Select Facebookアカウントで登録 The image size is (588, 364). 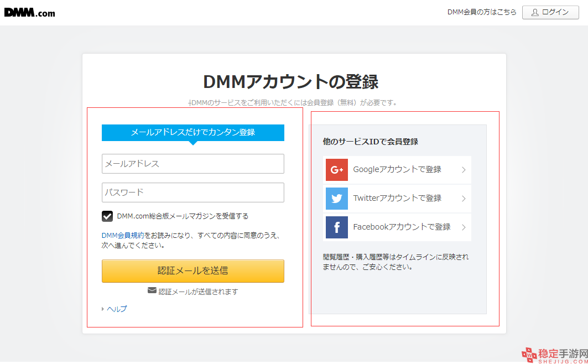click(397, 227)
